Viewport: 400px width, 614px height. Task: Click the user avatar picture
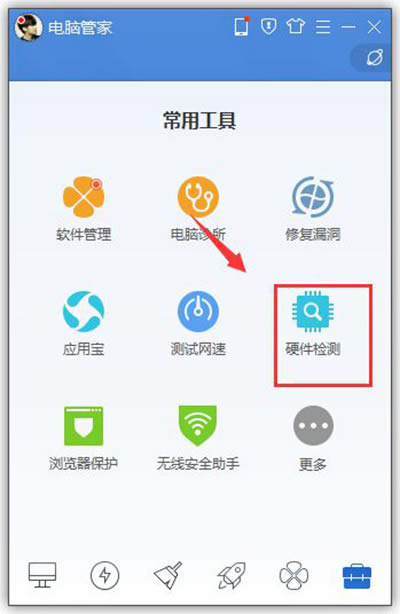[x=28, y=27]
